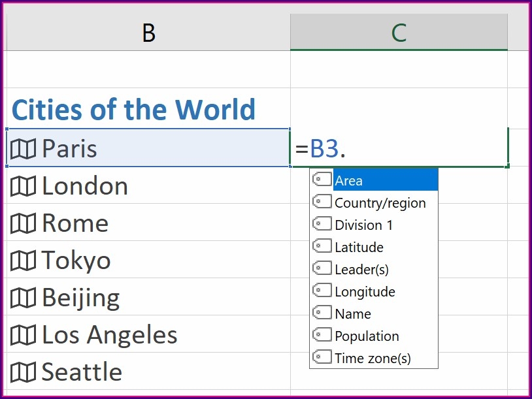
Task: Click the map icon beside London
Action: point(24,187)
